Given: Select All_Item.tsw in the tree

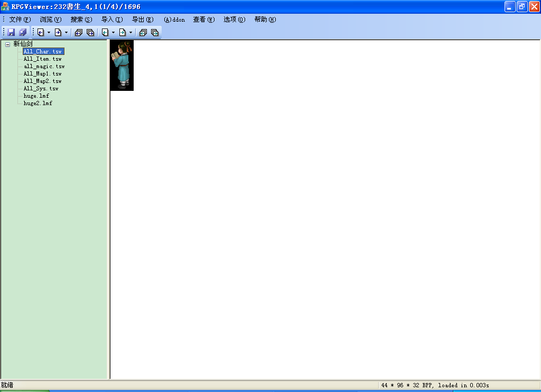Looking at the screenshot, I should pos(43,59).
